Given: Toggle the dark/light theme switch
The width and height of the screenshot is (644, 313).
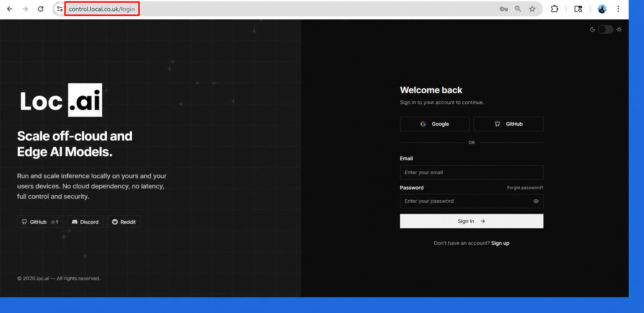Looking at the screenshot, I should coord(606,29).
